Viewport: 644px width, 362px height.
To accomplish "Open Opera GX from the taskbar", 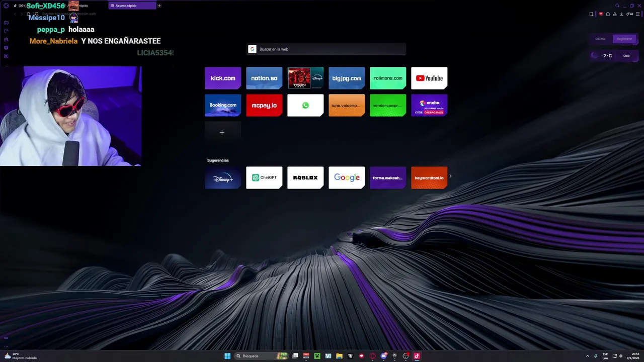I will (372, 356).
